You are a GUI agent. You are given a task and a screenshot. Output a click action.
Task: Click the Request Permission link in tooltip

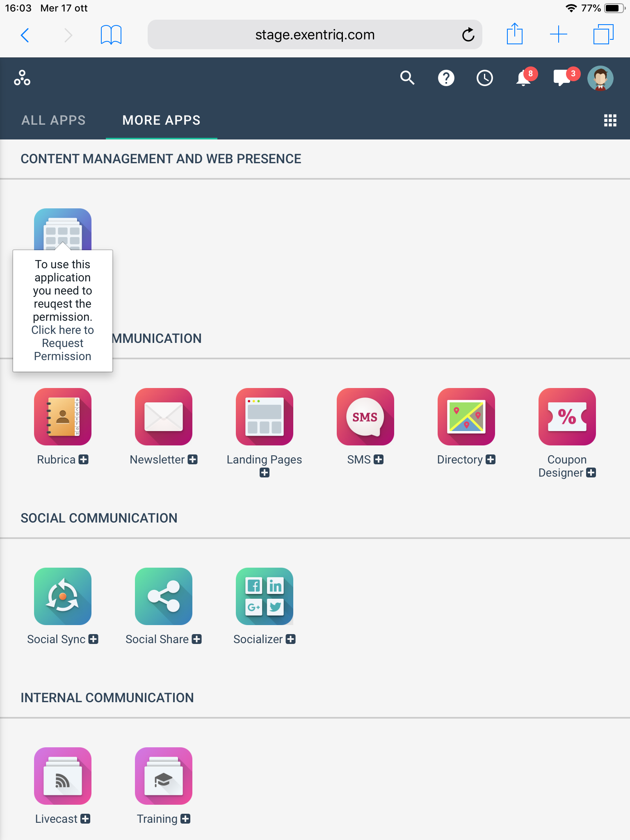(x=62, y=343)
